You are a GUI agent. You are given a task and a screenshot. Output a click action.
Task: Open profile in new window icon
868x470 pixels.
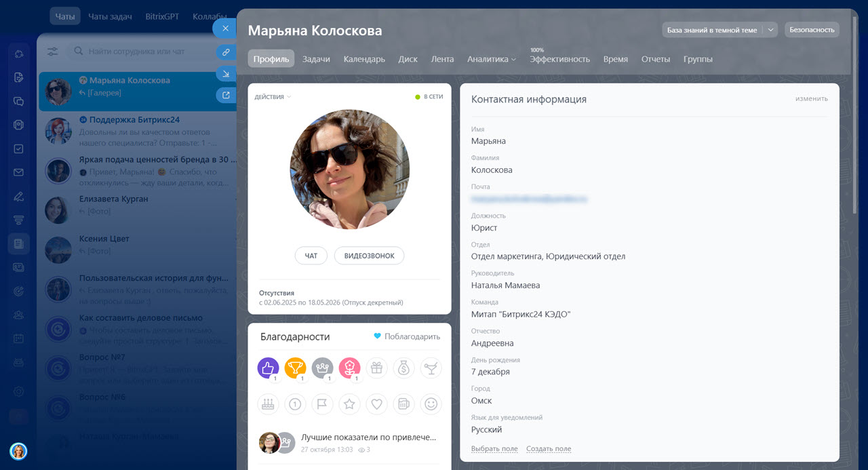click(x=225, y=96)
